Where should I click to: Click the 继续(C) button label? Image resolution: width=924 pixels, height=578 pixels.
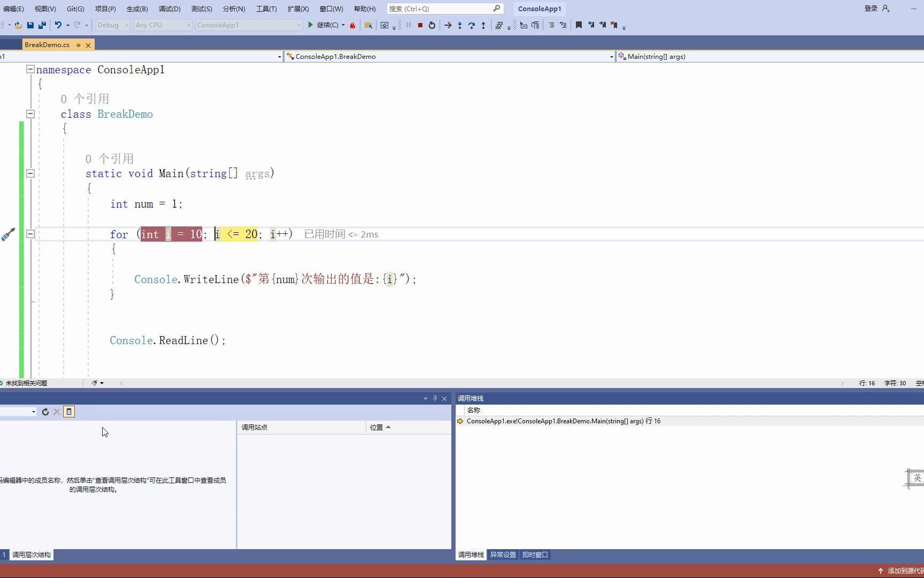[327, 25]
